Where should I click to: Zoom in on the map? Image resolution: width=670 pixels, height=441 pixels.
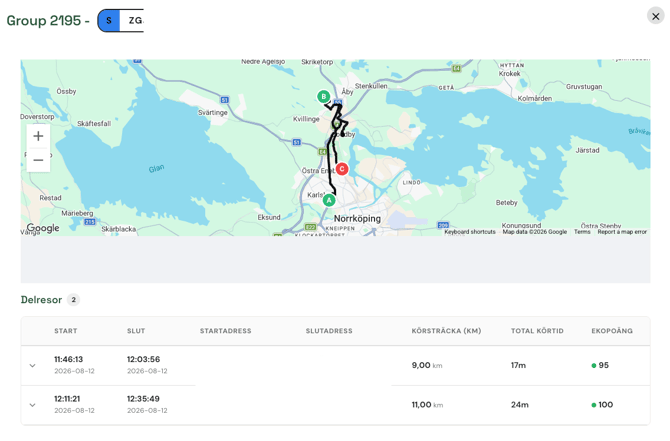tap(38, 136)
